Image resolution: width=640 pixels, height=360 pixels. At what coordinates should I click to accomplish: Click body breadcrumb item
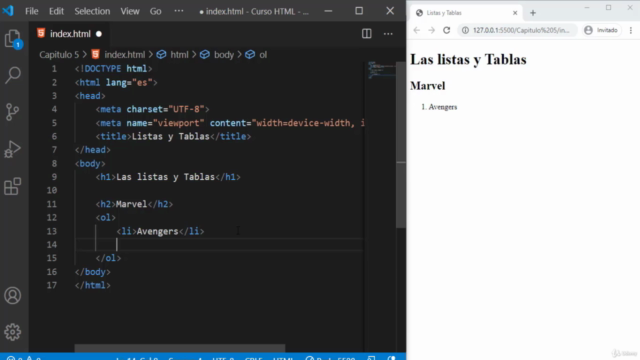[224, 55]
